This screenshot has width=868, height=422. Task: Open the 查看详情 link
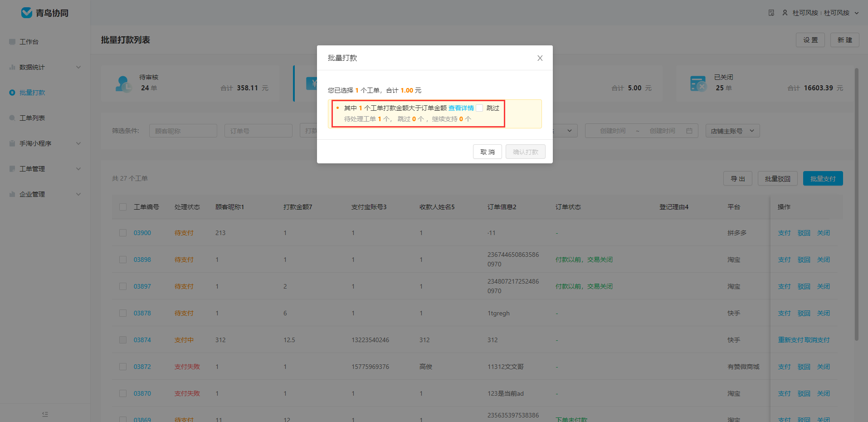461,108
